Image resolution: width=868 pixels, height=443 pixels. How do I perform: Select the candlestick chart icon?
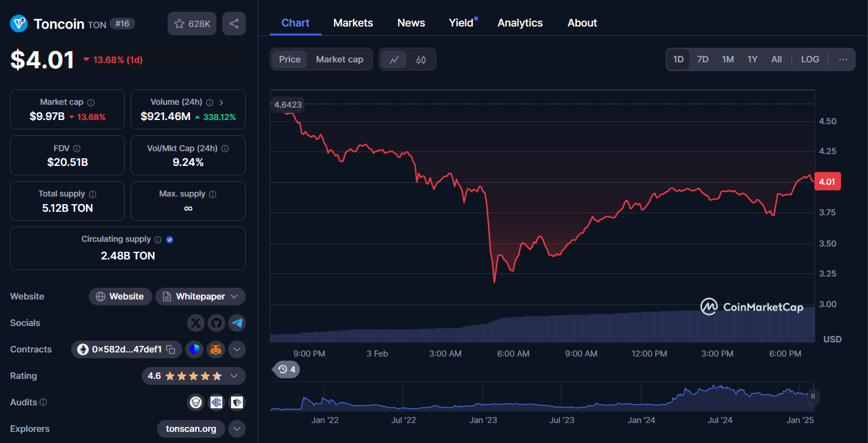422,59
